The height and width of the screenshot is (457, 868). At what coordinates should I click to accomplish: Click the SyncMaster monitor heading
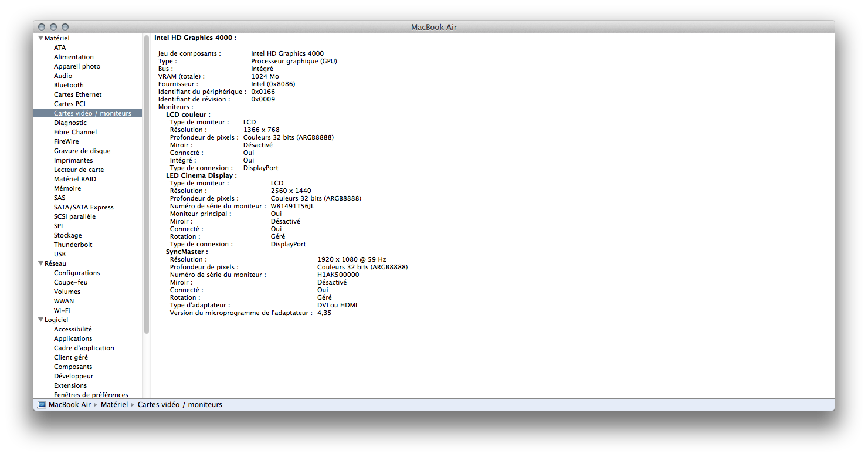[187, 252]
